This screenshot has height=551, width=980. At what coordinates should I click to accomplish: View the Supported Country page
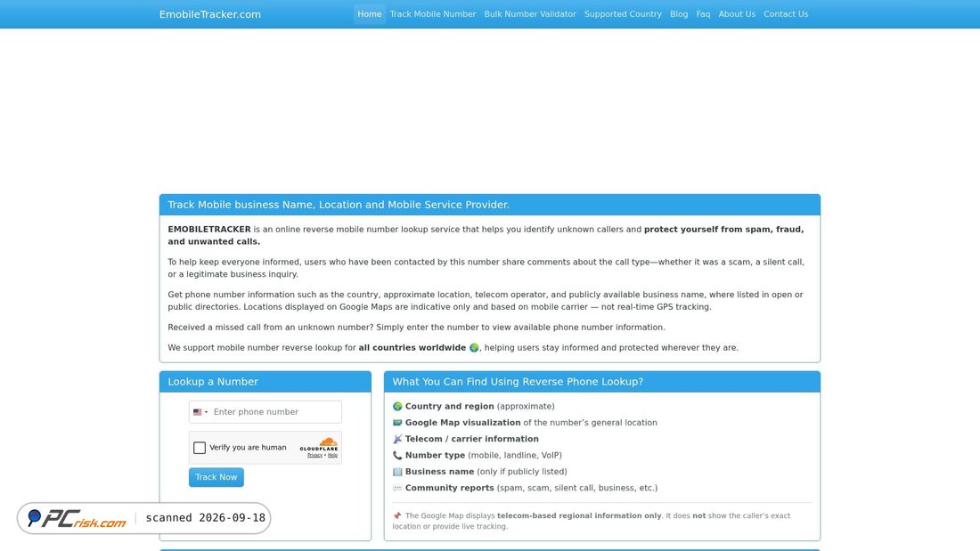tap(623, 13)
